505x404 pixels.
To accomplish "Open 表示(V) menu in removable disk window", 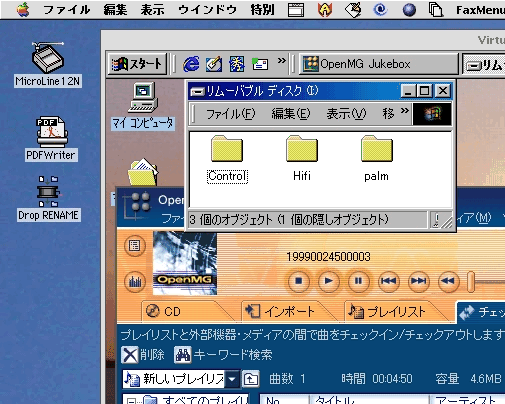I will tap(346, 114).
